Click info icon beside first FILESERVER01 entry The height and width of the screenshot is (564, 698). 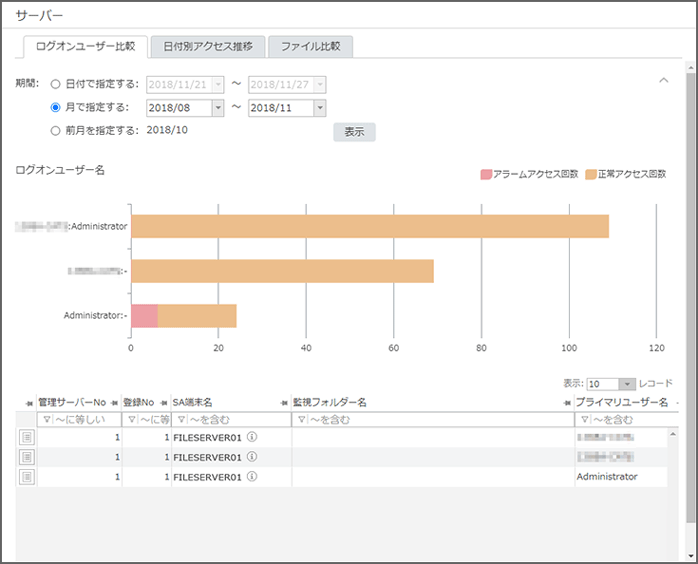tap(253, 437)
